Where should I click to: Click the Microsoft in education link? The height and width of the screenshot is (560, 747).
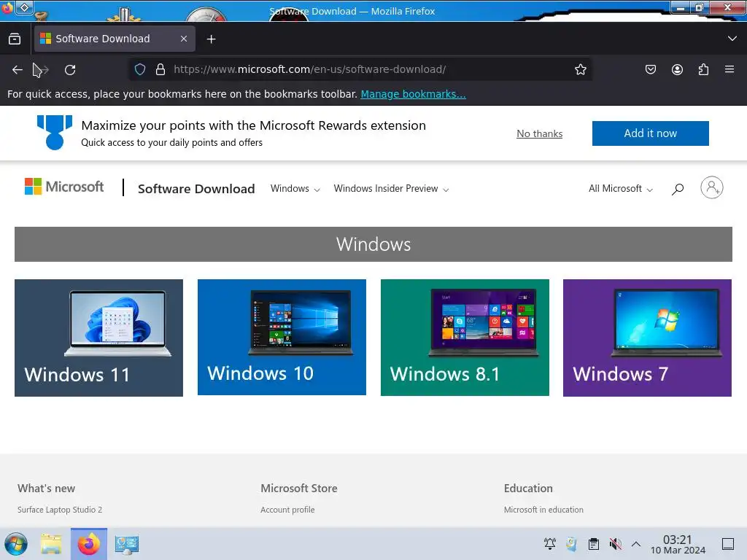point(543,510)
